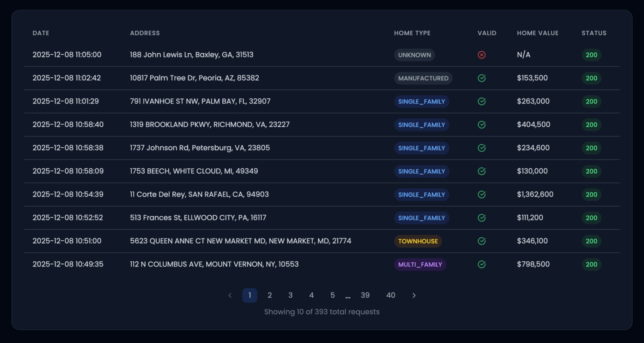Select the UNKNOWN home type badge
The image size is (644, 343).
tap(414, 55)
